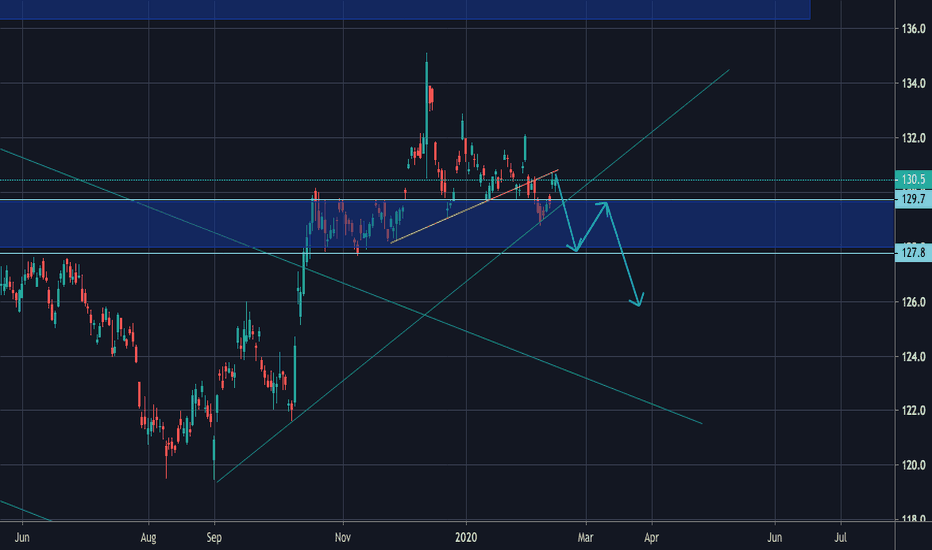Screen dimensions: 932x550
Task: Click the tall December spike candle
Action: click(426, 116)
